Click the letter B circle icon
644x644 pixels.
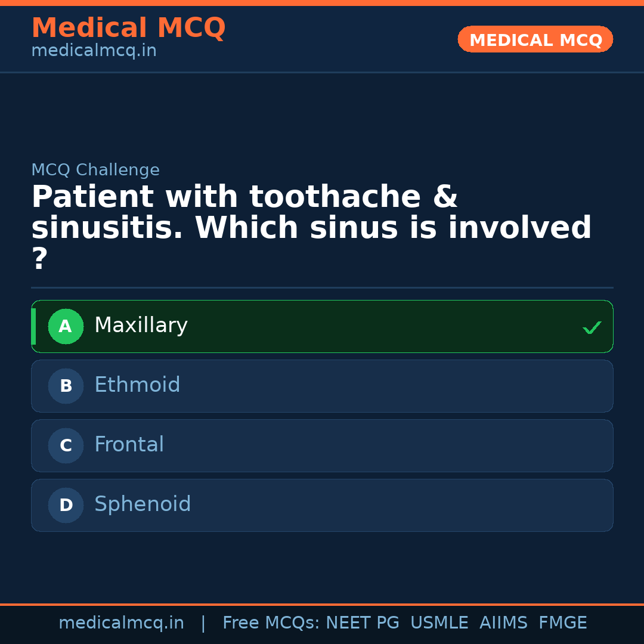coord(66,386)
